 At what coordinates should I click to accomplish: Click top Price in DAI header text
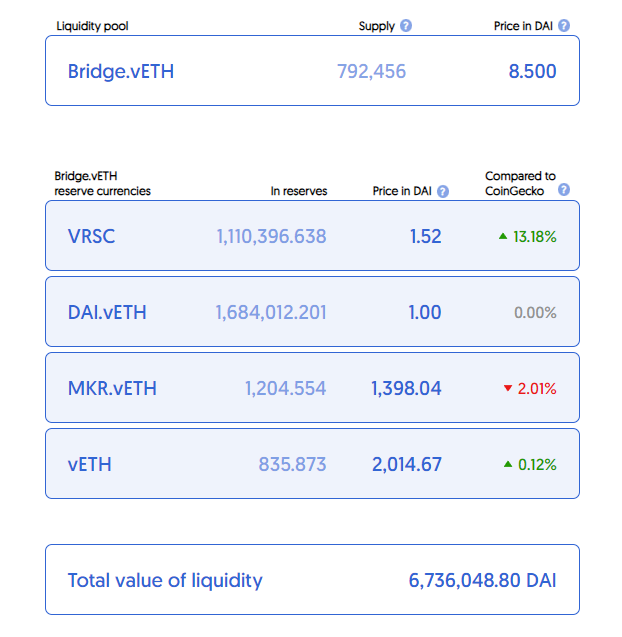[523, 26]
